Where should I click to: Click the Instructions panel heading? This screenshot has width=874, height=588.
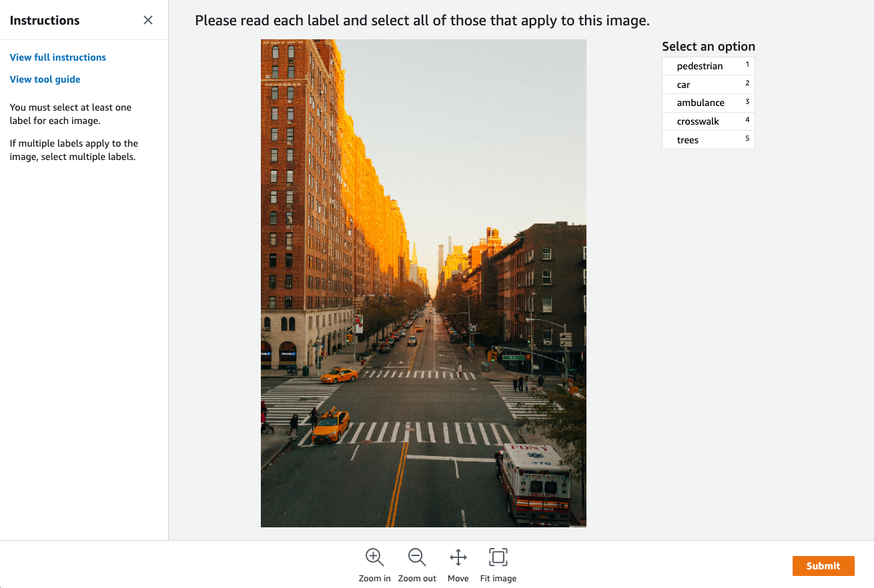45,21
